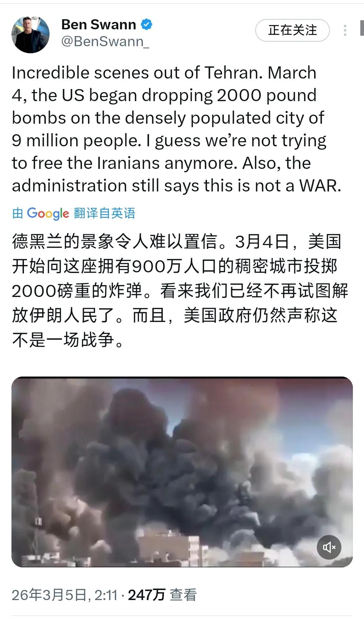This screenshot has height=625, width=364.
Task: Click the 2:11 post time
Action: tap(106, 595)
